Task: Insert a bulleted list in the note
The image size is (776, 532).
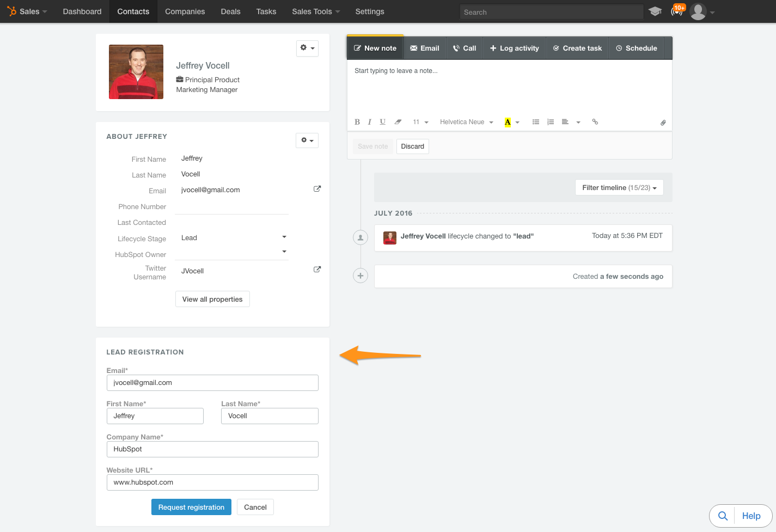Action: (536, 121)
